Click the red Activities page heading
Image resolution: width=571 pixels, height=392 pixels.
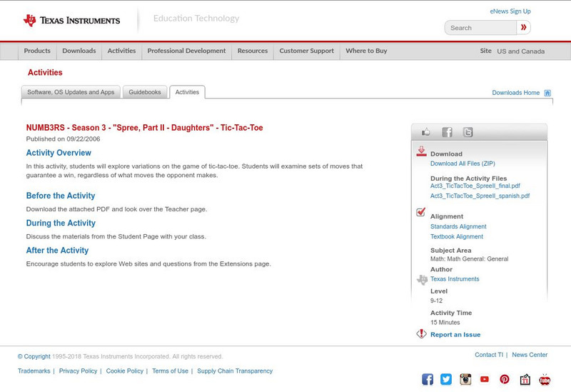[45, 73]
